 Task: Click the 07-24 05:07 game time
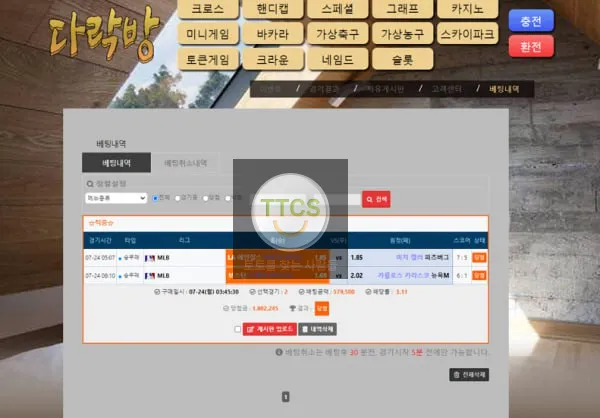100,258
